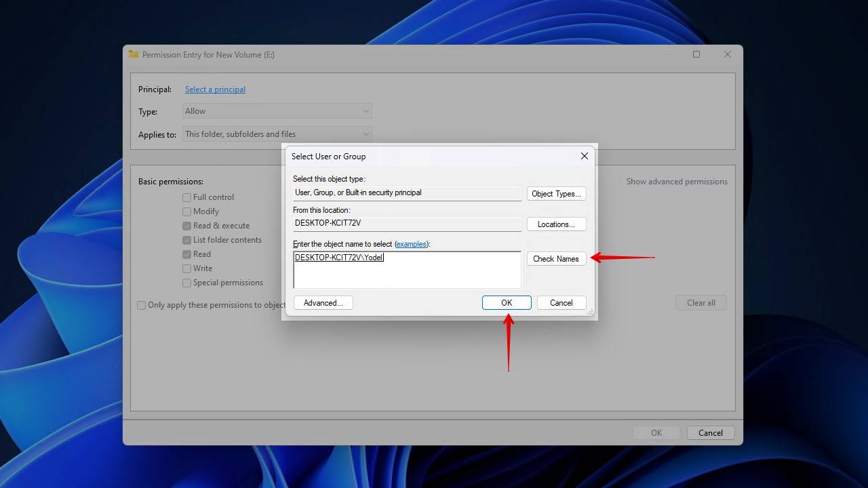Open the Object Types dialog
This screenshot has width=868, height=488.
pyautogui.click(x=556, y=194)
